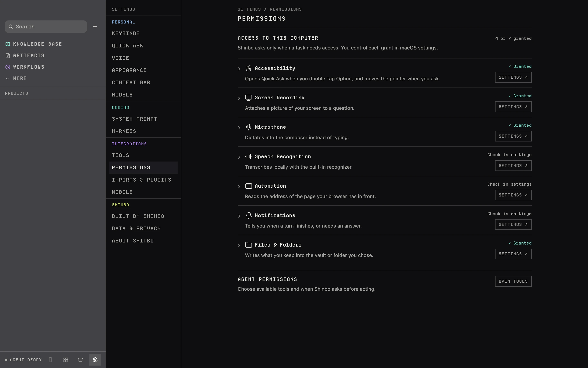This screenshot has width=588, height=368.
Task: Click the plus icon beside Search
Action: click(95, 27)
